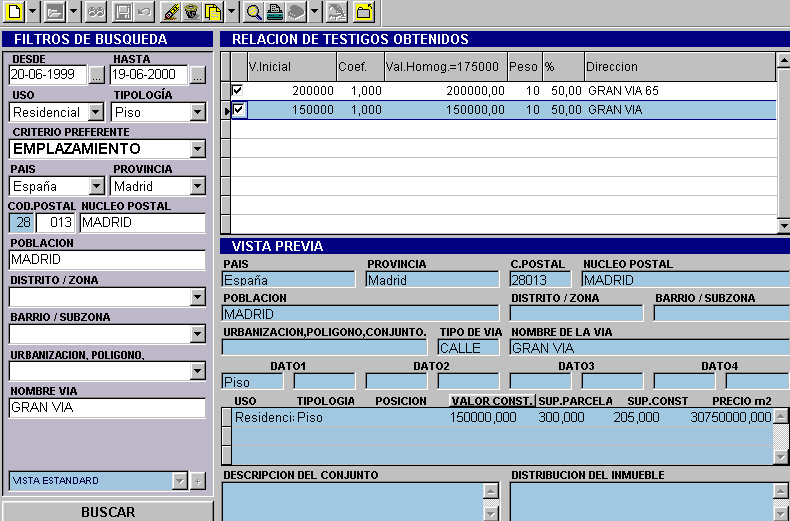Click the preview grid scroll down arrow

tap(780, 457)
